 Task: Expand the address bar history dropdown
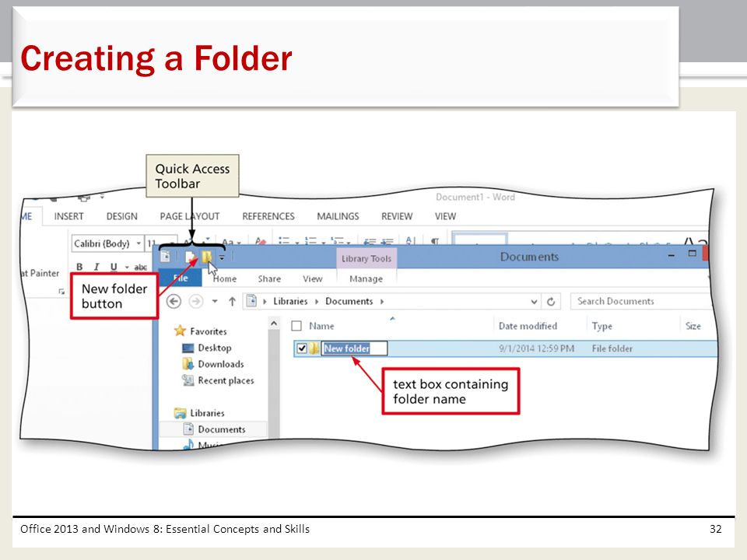point(534,302)
